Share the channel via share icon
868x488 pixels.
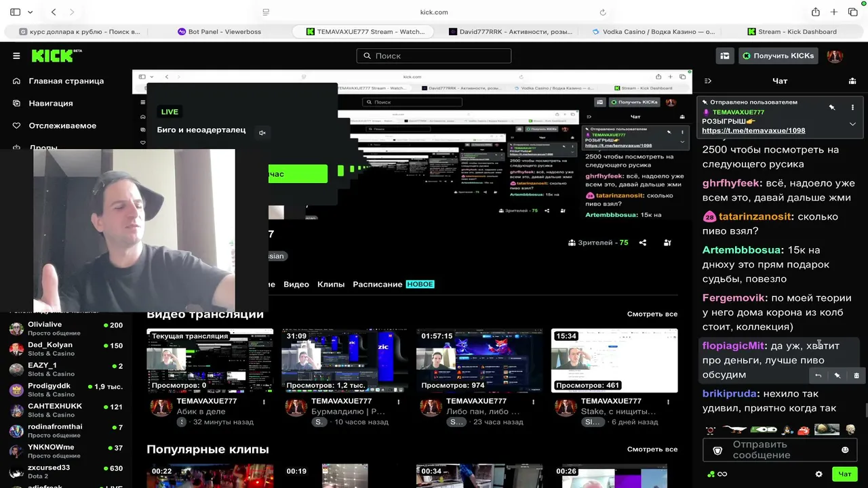pyautogui.click(x=643, y=243)
